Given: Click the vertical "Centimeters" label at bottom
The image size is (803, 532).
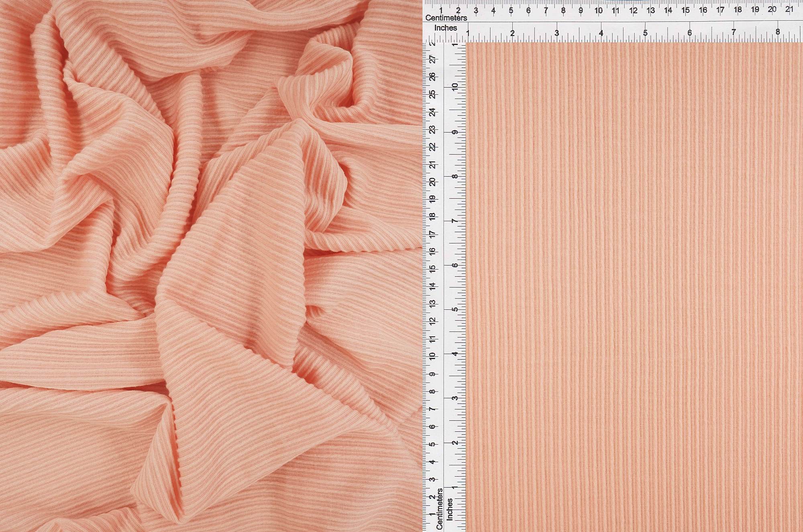Looking at the screenshot, I should (440, 508).
